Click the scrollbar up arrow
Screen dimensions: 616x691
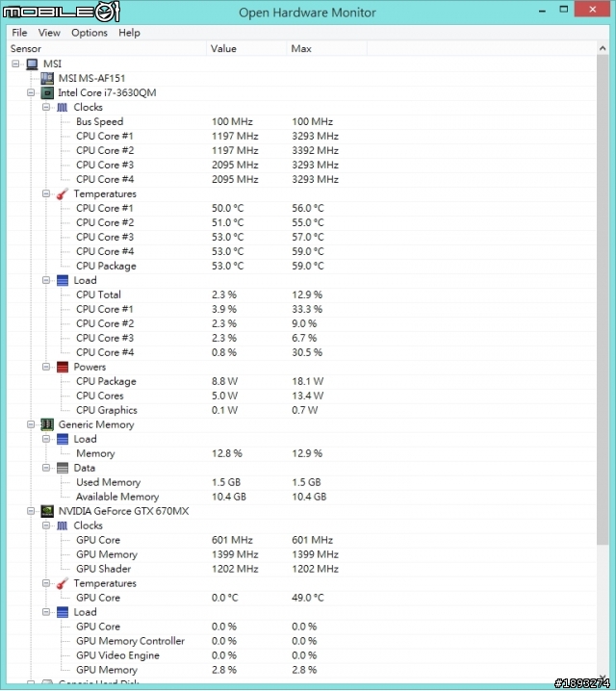603,48
